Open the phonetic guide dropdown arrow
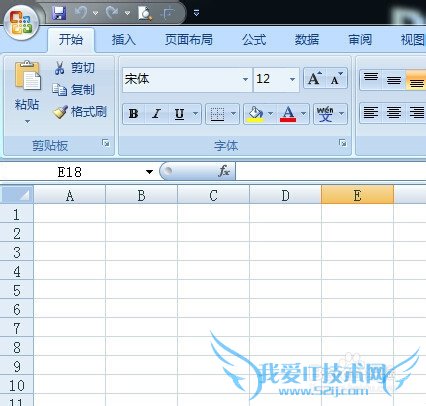This screenshot has height=406, width=426. point(342,114)
